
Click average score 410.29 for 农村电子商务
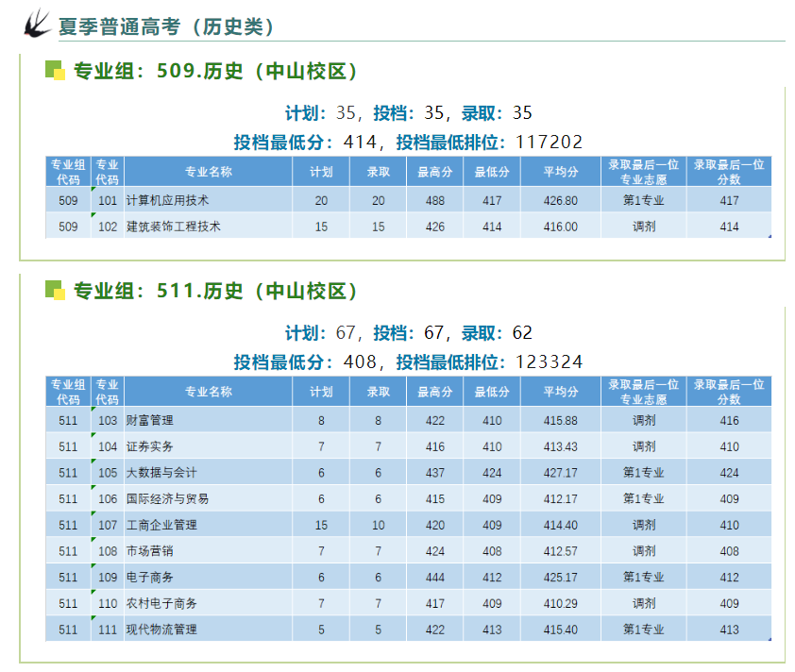pyautogui.click(x=561, y=604)
